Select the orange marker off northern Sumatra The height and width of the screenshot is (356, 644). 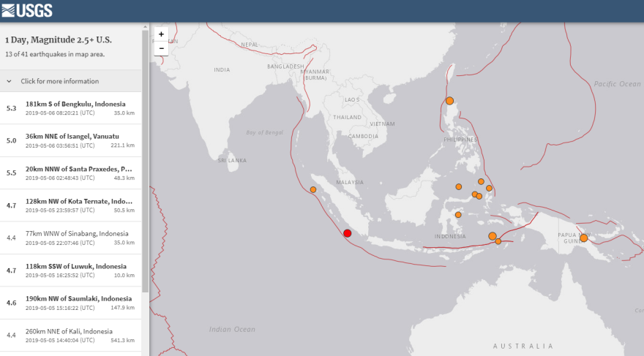click(x=313, y=190)
